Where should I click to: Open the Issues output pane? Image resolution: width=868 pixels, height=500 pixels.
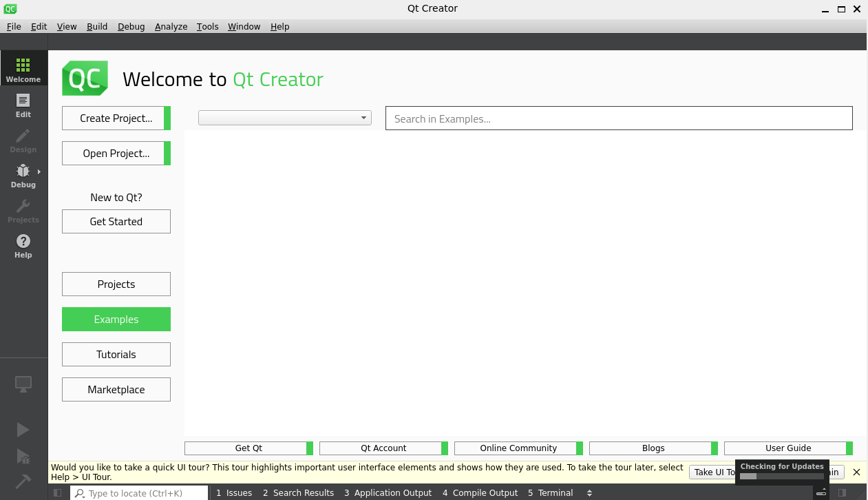pos(234,492)
